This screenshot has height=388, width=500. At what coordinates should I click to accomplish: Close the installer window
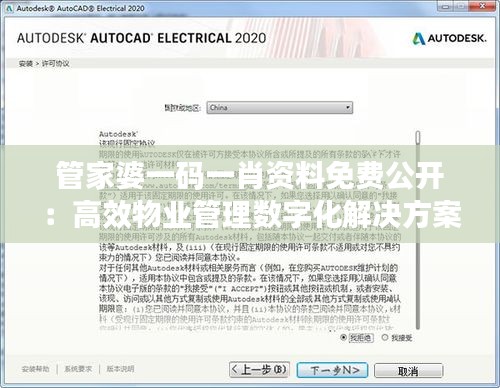483,6
